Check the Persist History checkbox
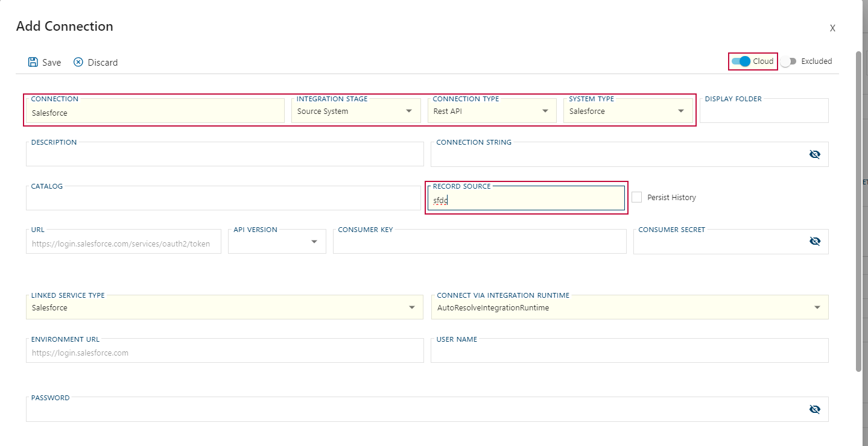 tap(636, 197)
